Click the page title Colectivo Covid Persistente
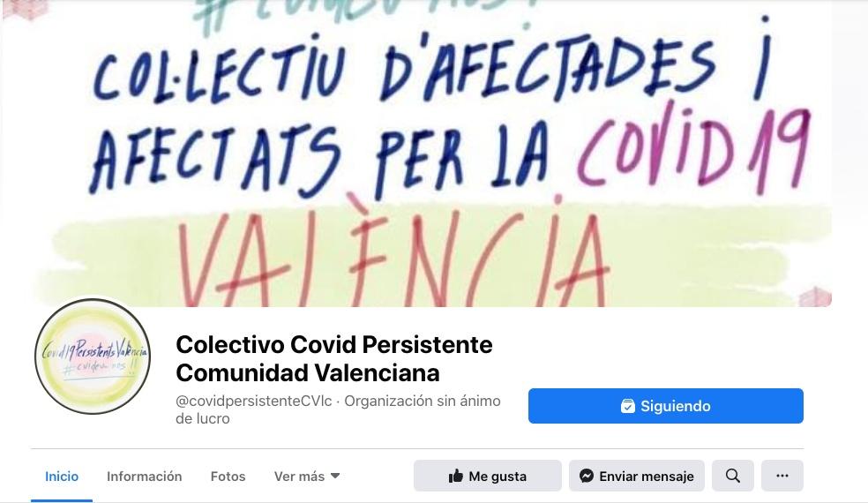The width and height of the screenshot is (868, 503). point(333,344)
